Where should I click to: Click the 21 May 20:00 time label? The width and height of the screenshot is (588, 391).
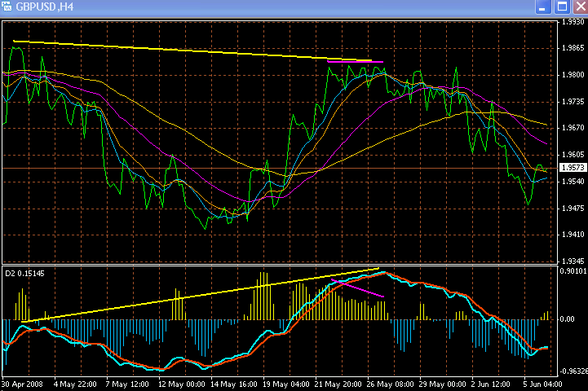tap(338, 384)
